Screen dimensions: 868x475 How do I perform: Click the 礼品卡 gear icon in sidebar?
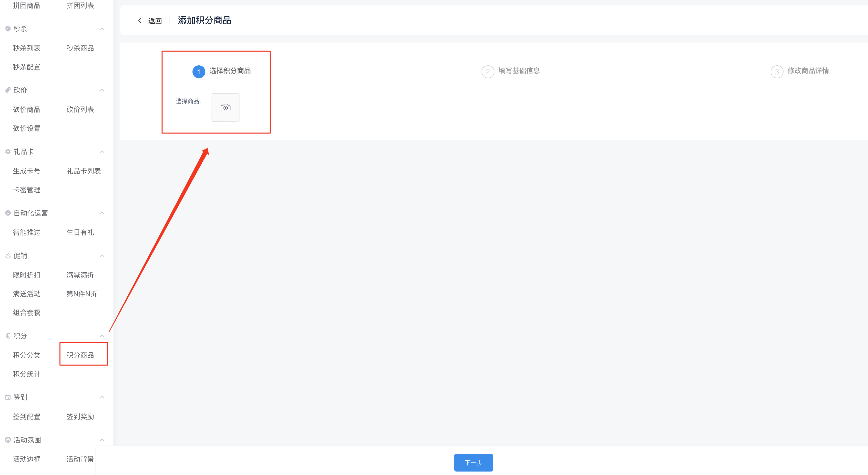click(x=8, y=152)
